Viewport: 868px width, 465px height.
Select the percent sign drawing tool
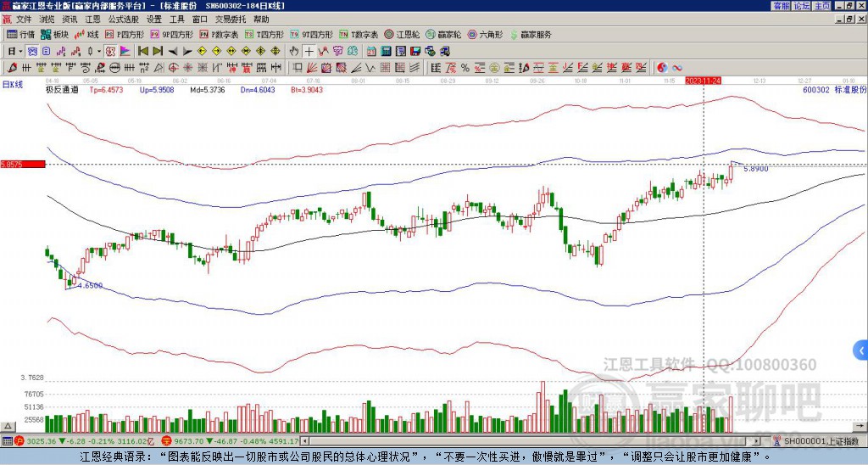[x=465, y=68]
